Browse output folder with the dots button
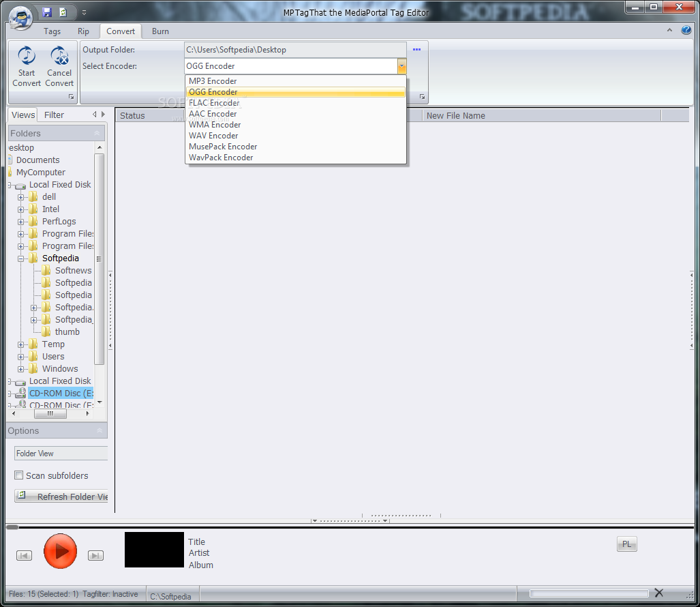This screenshot has width=700, height=607. tap(416, 49)
